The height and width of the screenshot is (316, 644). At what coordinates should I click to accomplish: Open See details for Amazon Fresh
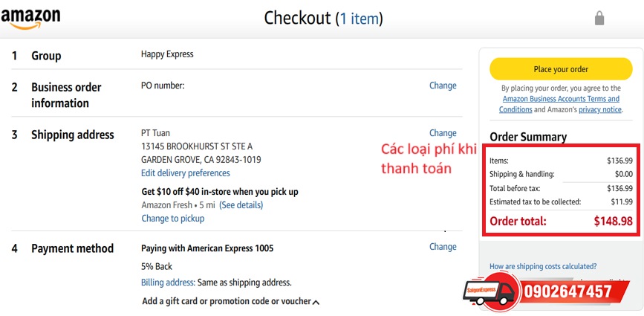241,204
